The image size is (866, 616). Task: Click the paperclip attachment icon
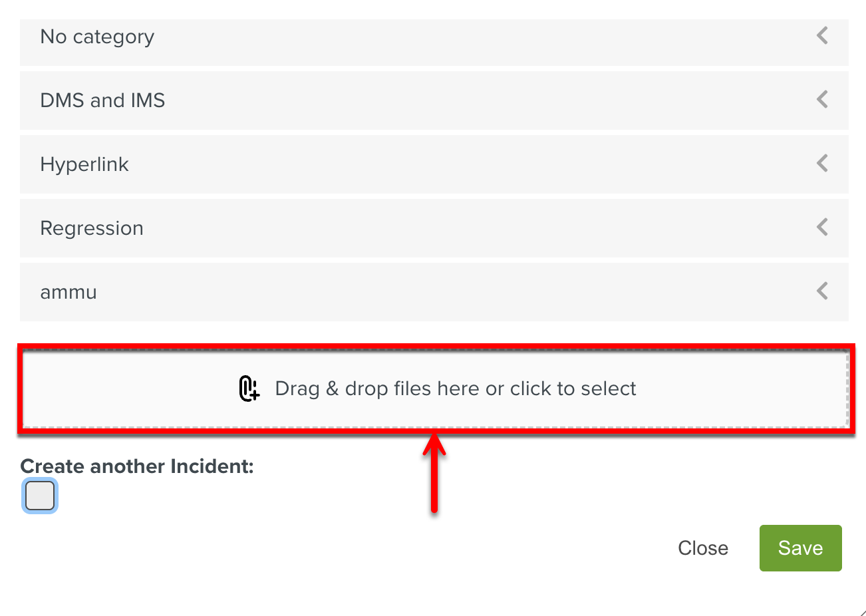[249, 388]
